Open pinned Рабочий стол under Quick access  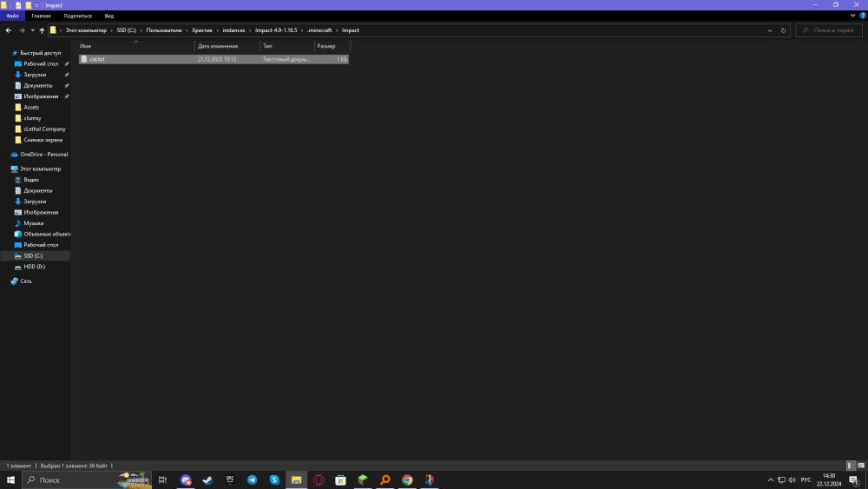(41, 63)
